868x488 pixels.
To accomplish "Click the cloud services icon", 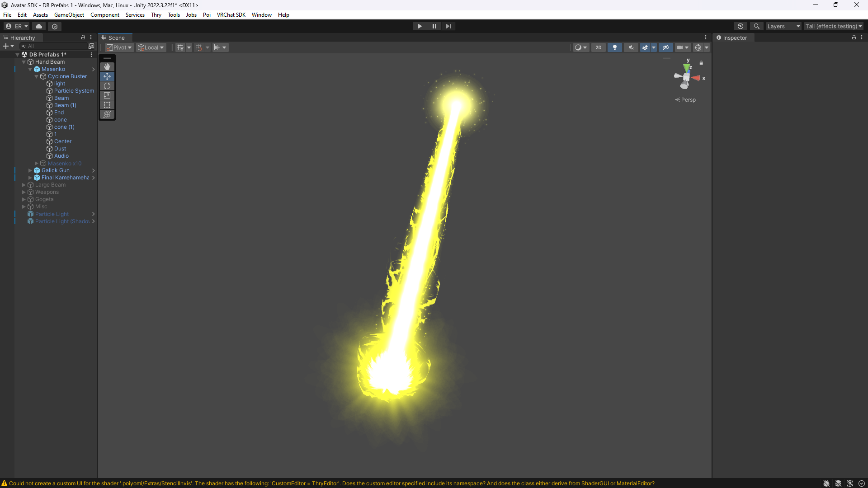I will coord(39,26).
